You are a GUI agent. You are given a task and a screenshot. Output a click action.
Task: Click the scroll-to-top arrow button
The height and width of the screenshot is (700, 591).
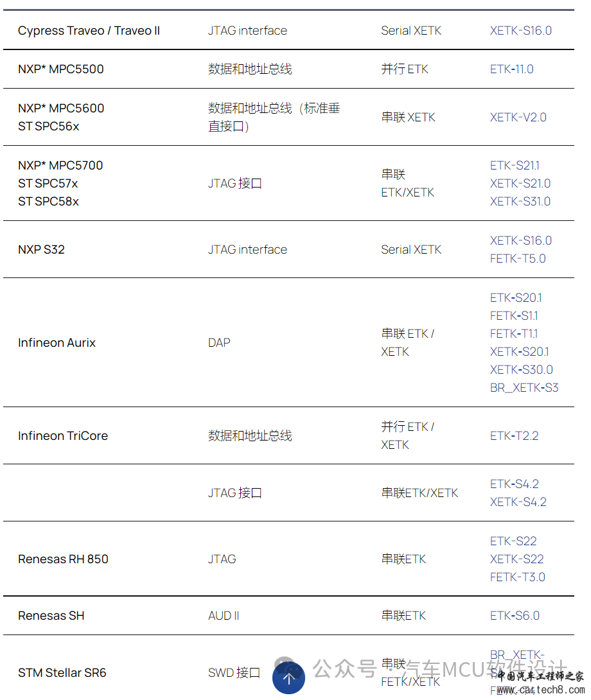click(x=288, y=678)
